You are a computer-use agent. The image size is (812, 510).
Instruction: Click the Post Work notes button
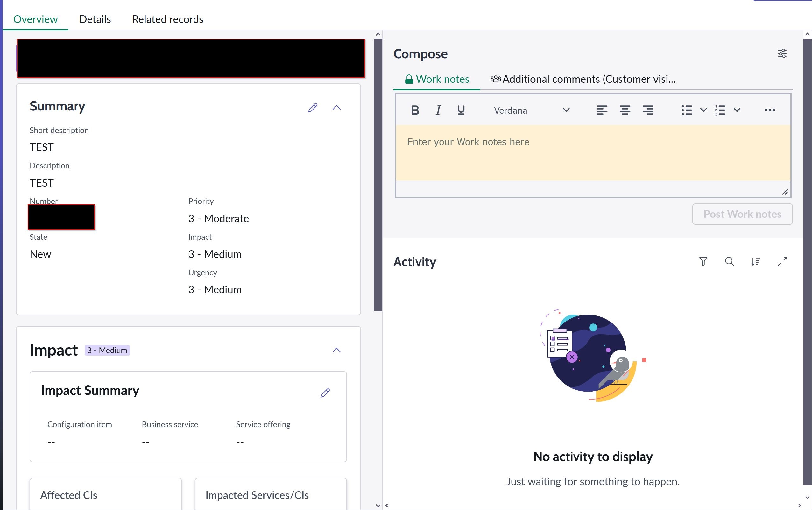742,214
